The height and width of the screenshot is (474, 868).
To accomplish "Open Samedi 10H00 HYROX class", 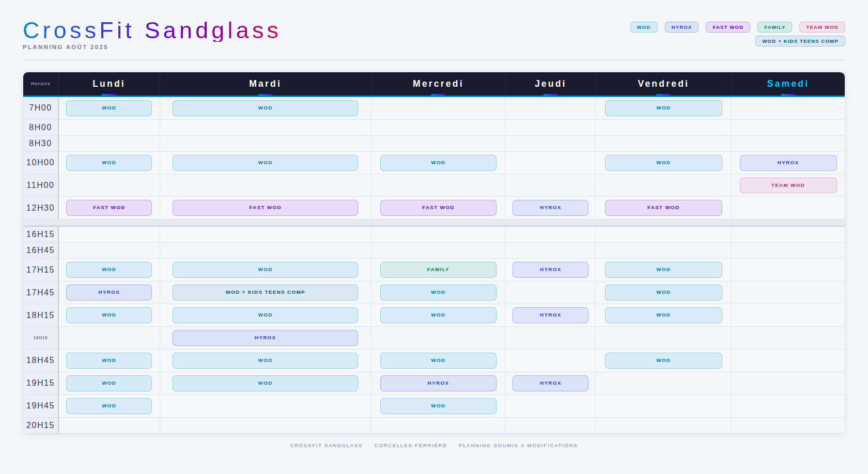I will (x=788, y=163).
